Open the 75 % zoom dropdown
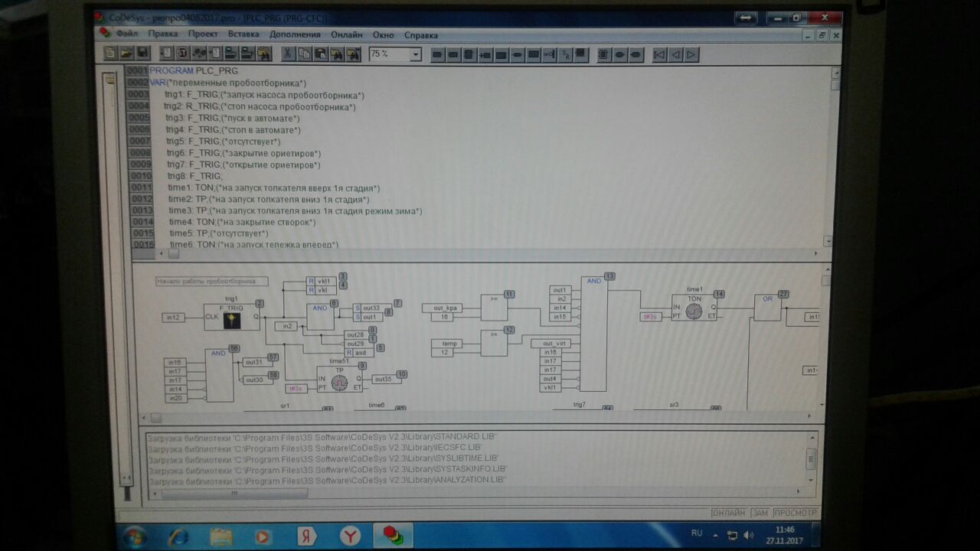 pos(415,54)
